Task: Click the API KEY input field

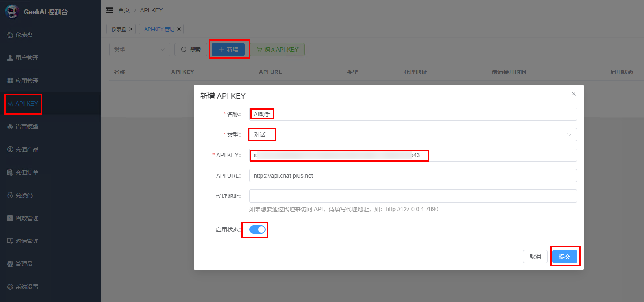Action: pyautogui.click(x=413, y=155)
